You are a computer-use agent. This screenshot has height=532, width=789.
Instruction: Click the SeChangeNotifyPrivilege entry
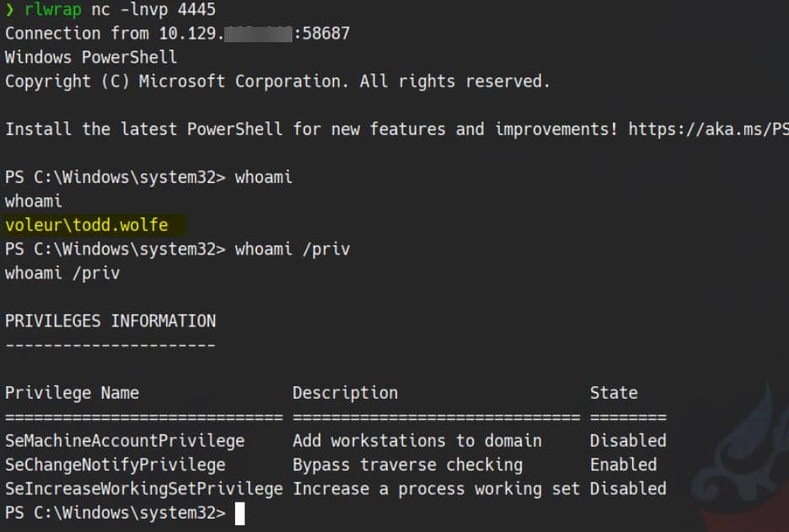(115, 465)
